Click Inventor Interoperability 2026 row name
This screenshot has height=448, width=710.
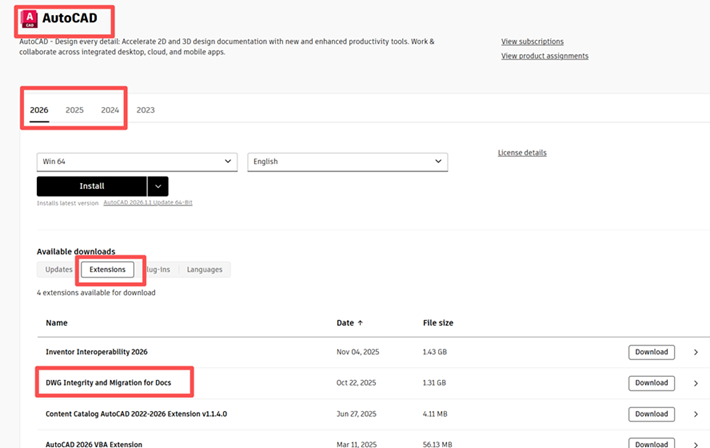[x=96, y=352]
